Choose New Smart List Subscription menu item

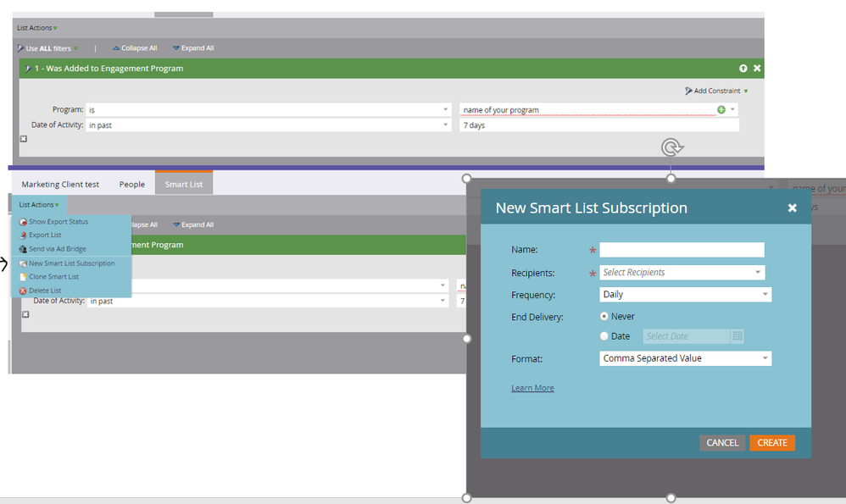pos(71,263)
